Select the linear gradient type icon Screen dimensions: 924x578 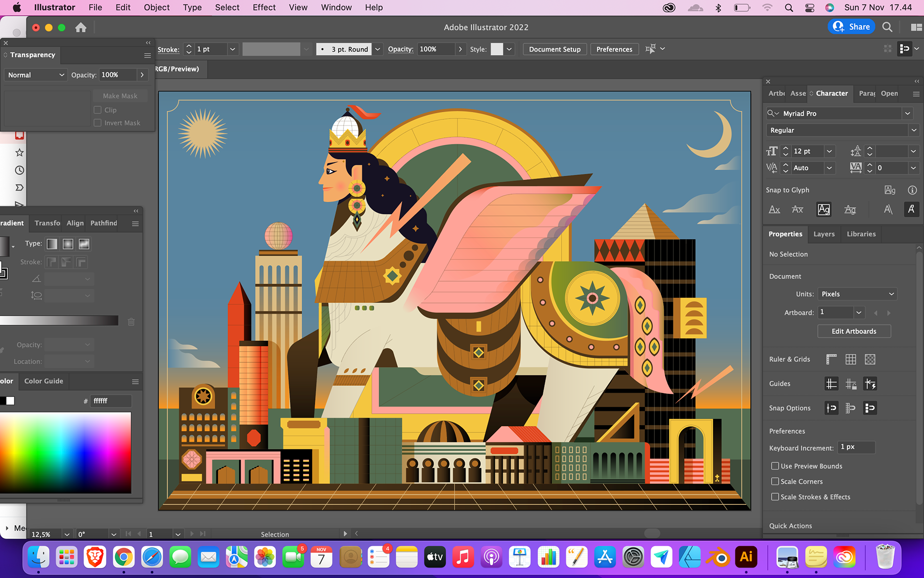[52, 244]
